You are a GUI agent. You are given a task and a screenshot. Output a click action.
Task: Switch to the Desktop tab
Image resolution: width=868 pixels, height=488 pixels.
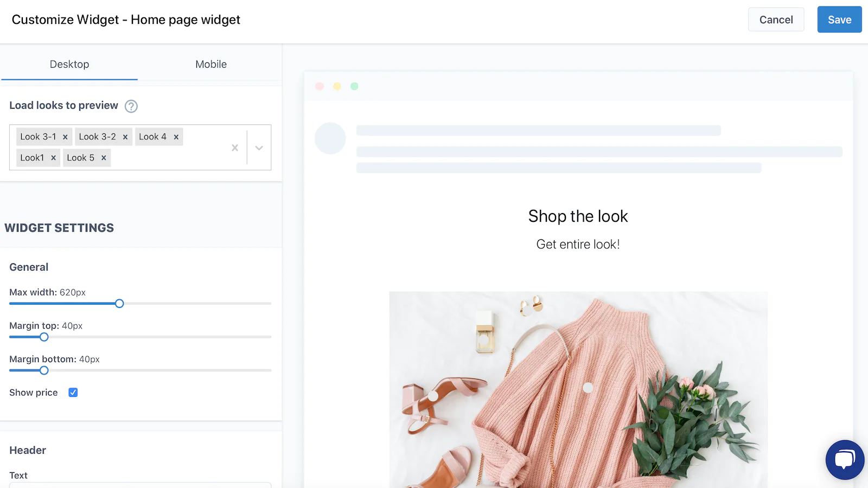click(69, 64)
